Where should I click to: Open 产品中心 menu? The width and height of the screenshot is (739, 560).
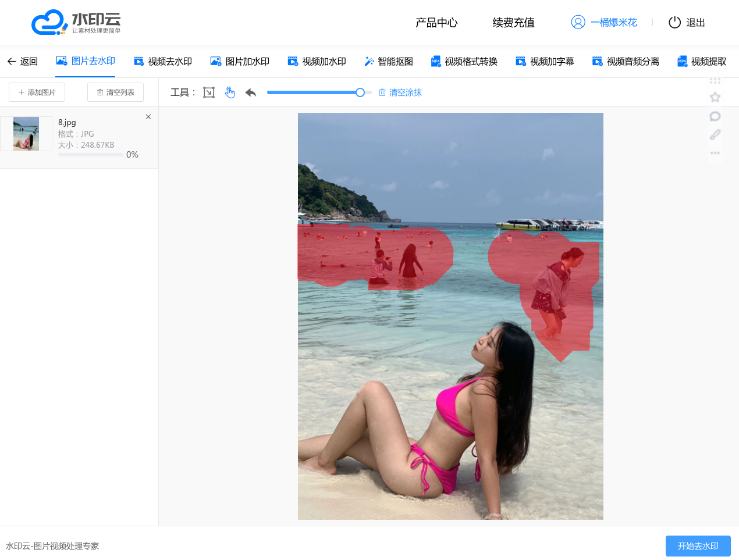coord(436,23)
